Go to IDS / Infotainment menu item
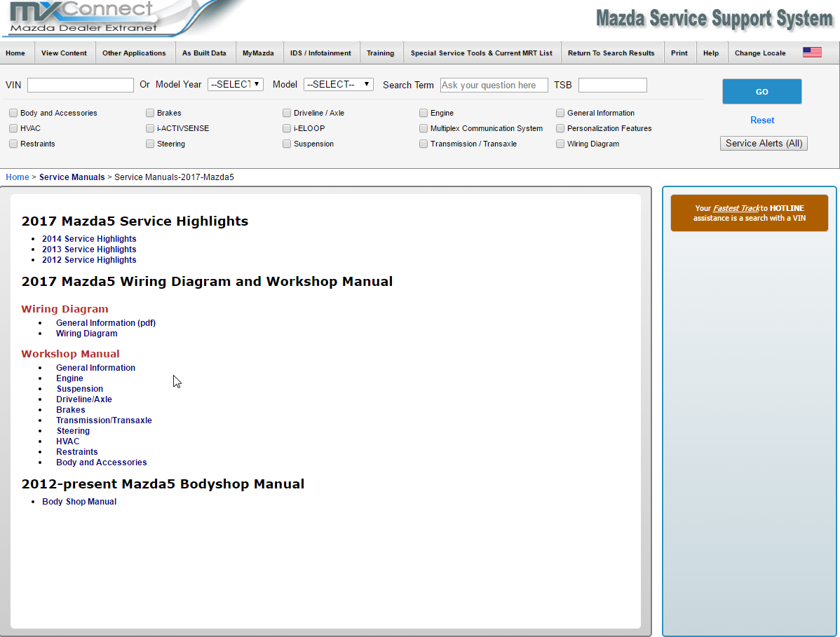This screenshot has width=840, height=637. 320,53
